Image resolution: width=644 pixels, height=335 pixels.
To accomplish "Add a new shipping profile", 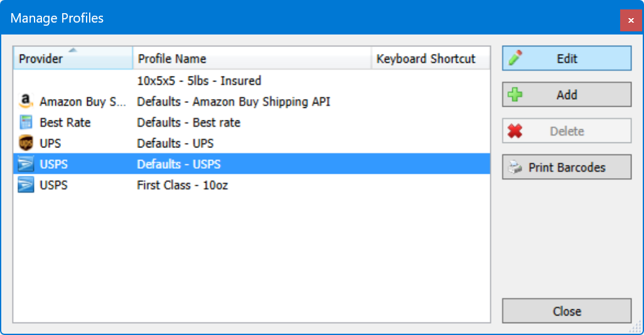I will click(x=566, y=95).
